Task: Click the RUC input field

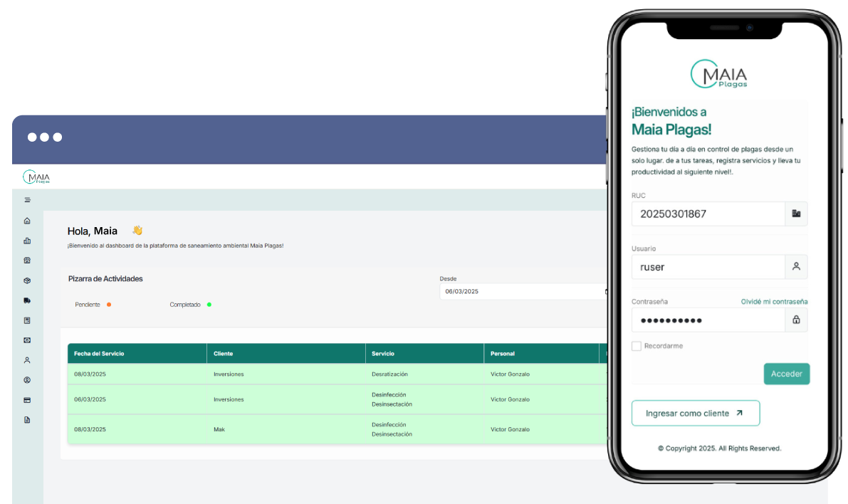Action: (x=708, y=214)
